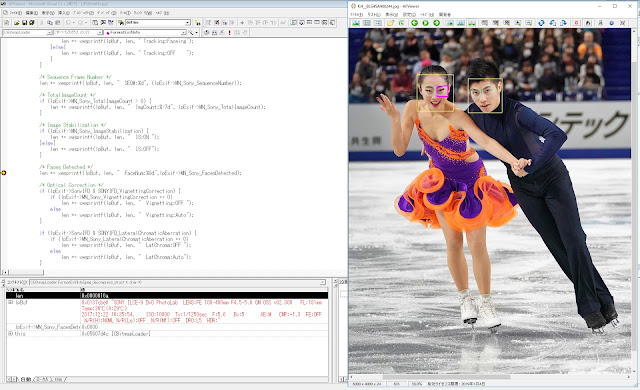Expand the 'this' variable tree node

(11, 334)
